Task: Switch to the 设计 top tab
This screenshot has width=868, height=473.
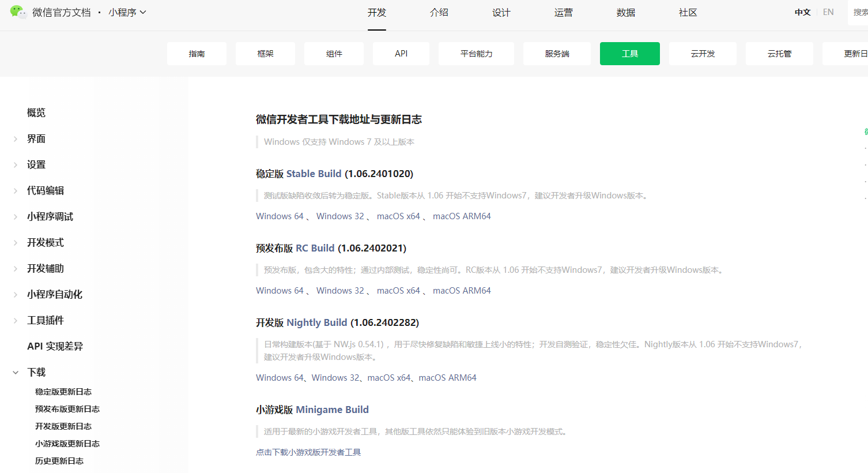Action: 501,13
